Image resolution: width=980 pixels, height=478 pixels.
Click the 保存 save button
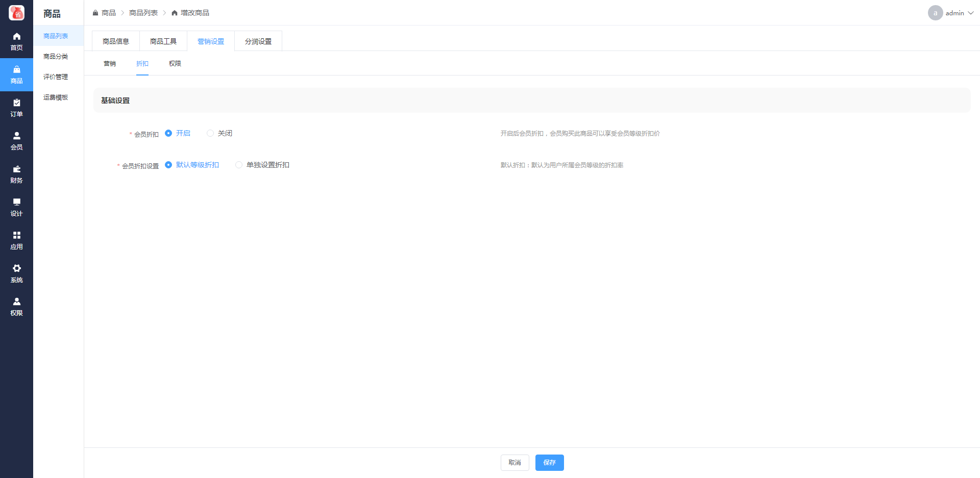[x=549, y=463]
